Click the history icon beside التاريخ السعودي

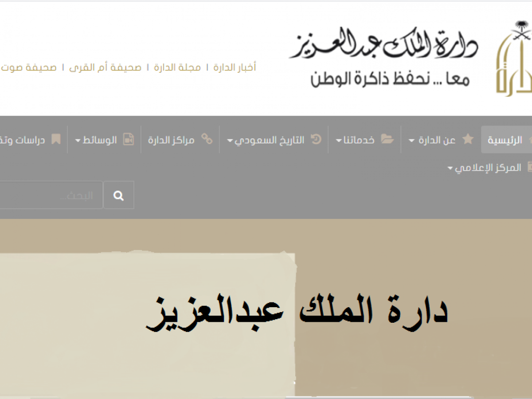316,140
